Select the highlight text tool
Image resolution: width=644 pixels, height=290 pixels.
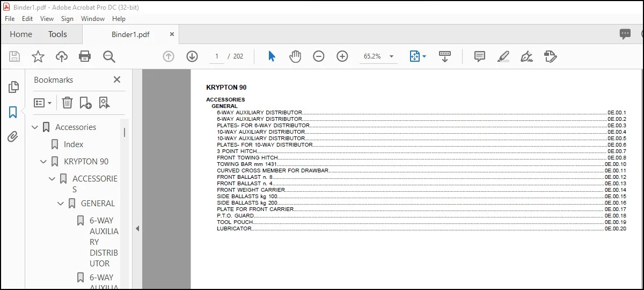[503, 56]
